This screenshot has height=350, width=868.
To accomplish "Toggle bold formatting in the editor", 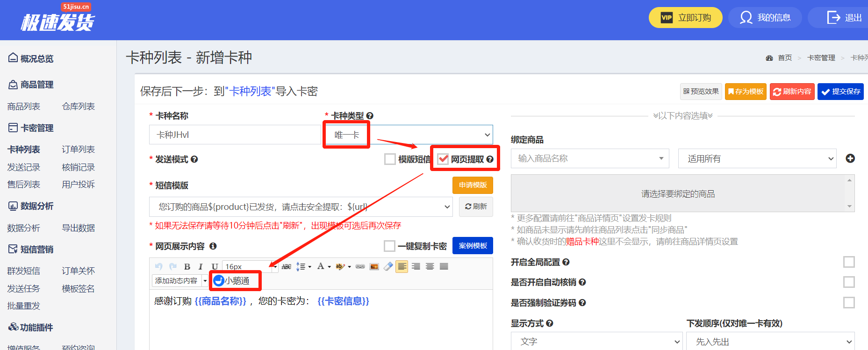I will (187, 266).
